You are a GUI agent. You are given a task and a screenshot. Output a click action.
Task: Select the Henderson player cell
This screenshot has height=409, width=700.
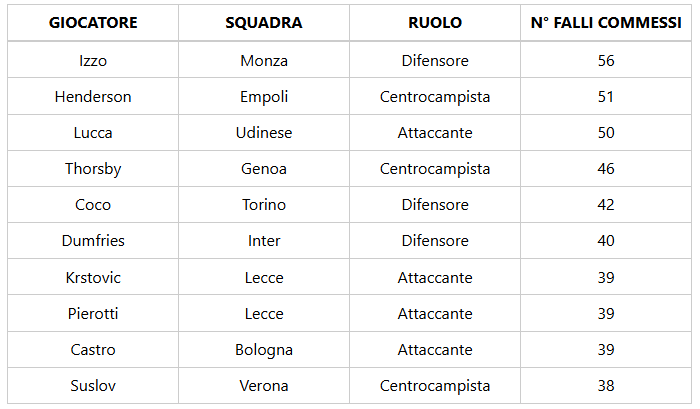pos(93,97)
